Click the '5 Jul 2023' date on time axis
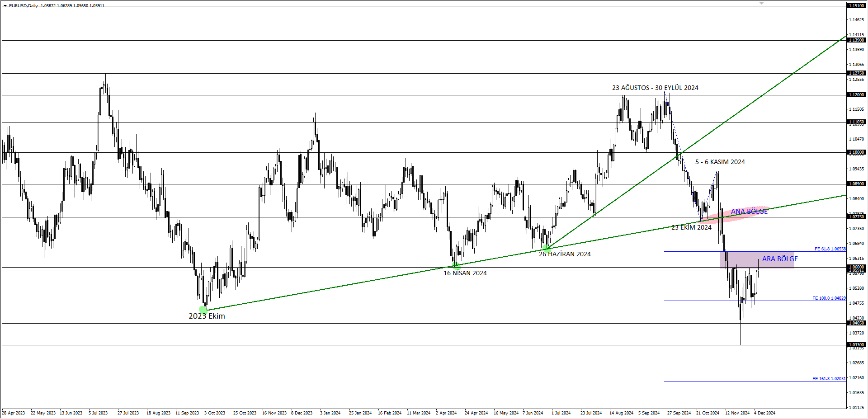The image size is (868, 419). [x=98, y=413]
